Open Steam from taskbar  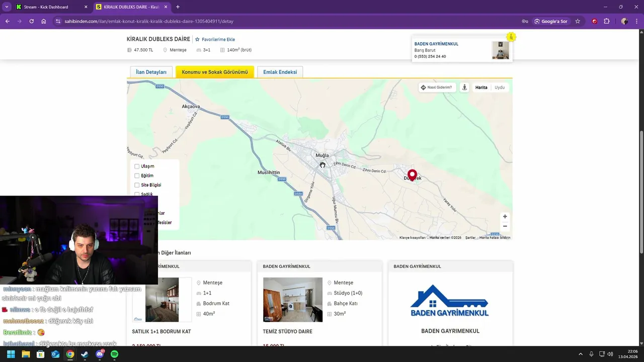click(85, 354)
